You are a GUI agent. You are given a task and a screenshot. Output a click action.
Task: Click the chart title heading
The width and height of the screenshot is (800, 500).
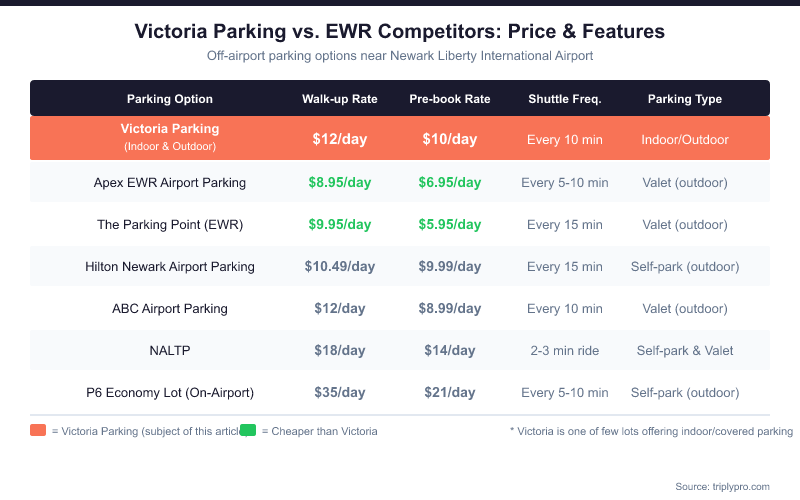(x=400, y=32)
